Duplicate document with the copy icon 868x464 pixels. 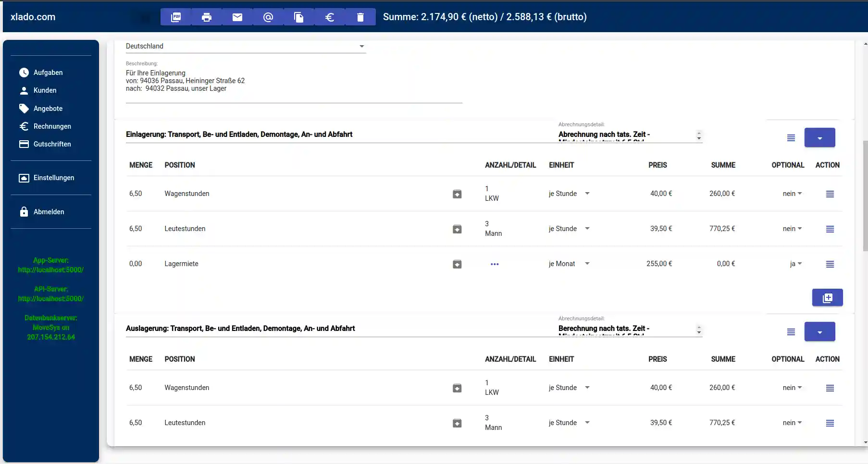(x=299, y=17)
